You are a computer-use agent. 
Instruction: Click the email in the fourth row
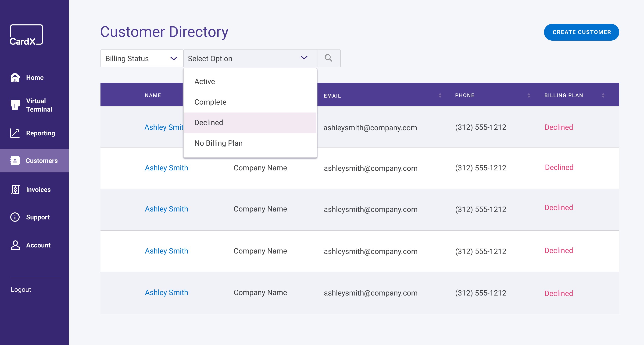[x=371, y=251]
